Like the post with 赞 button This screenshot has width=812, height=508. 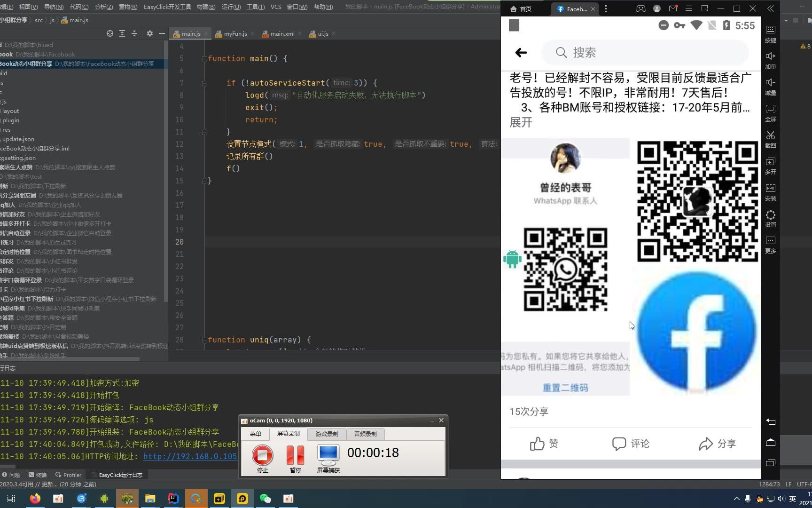544,444
